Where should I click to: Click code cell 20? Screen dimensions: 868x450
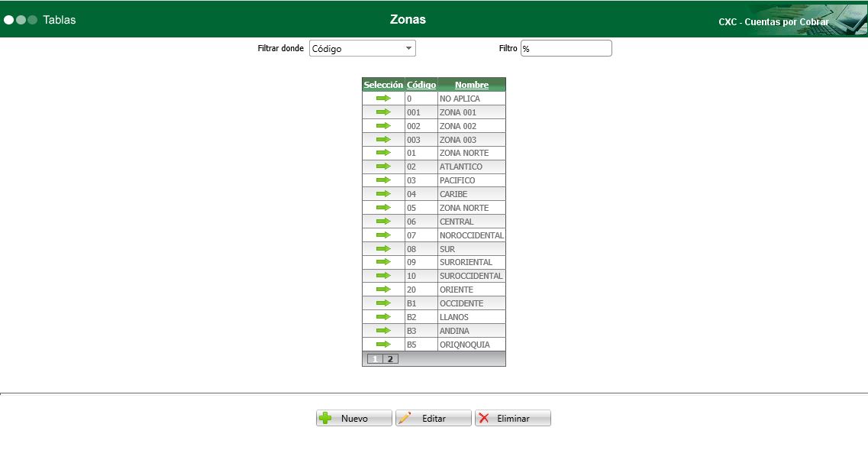click(421, 290)
